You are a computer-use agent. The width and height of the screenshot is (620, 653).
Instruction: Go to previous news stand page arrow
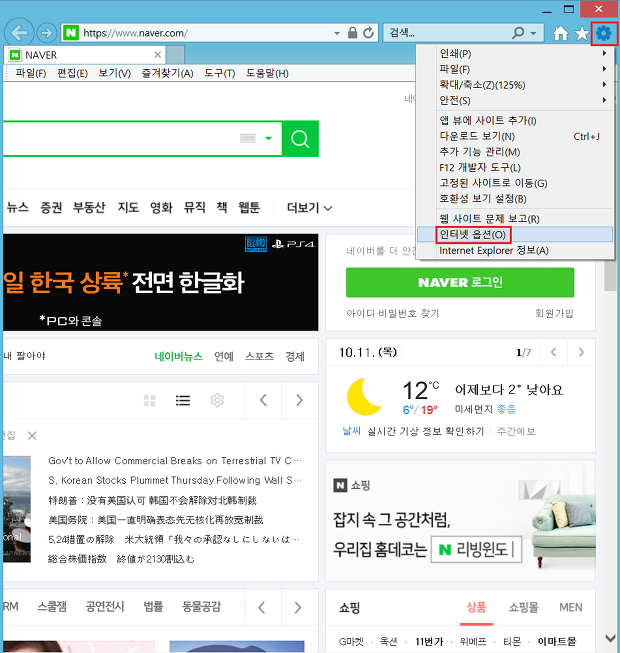click(x=263, y=400)
